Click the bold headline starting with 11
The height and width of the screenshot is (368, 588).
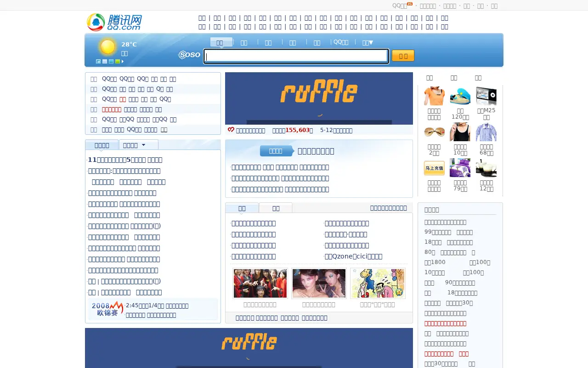pos(125,160)
